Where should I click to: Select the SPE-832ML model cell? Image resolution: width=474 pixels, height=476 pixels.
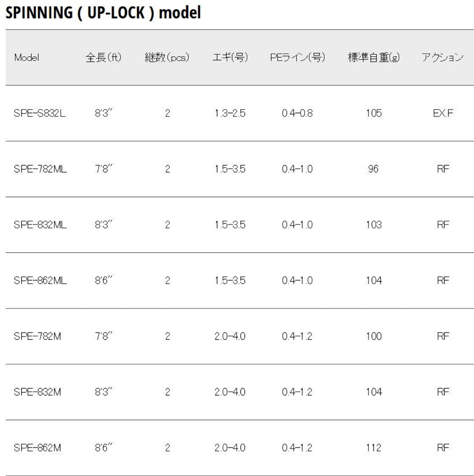[x=40, y=225]
